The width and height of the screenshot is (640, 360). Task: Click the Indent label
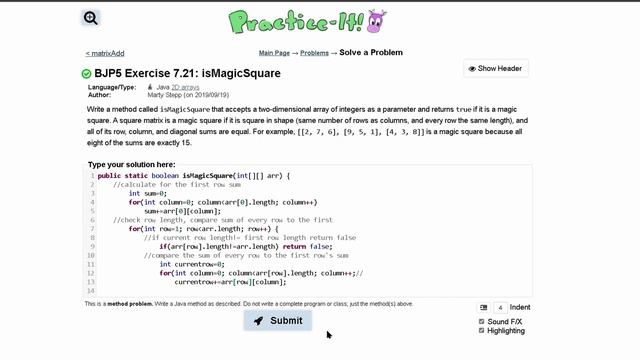point(520,307)
